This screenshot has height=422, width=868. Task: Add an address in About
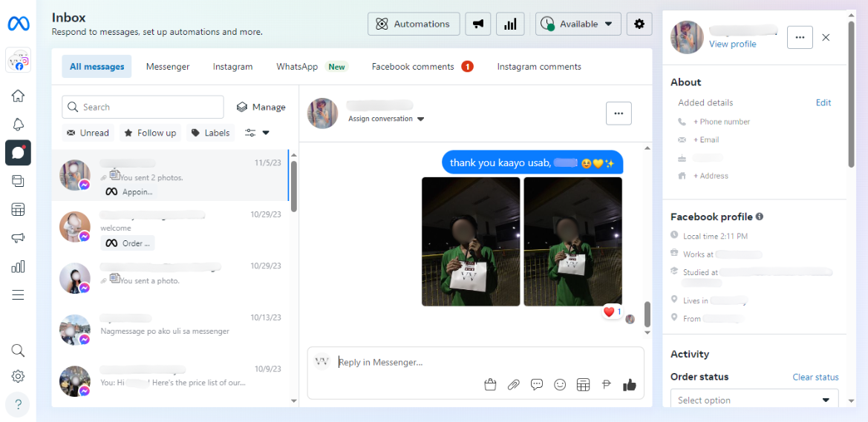click(711, 176)
